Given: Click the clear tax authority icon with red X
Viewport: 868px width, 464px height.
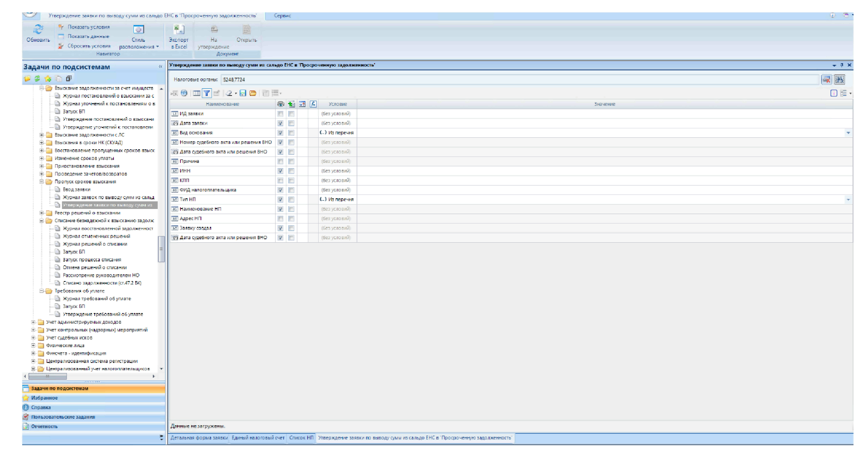Looking at the screenshot, I should pyautogui.click(x=827, y=80).
